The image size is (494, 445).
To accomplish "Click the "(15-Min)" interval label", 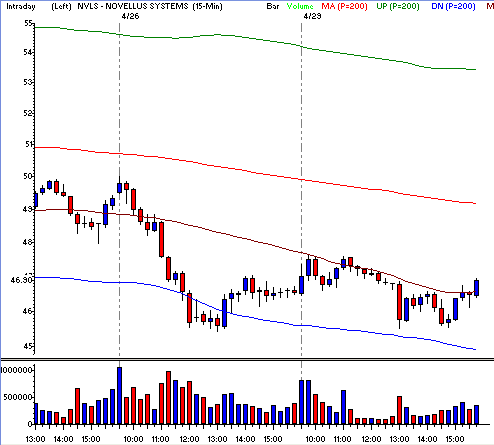I will [x=207, y=6].
